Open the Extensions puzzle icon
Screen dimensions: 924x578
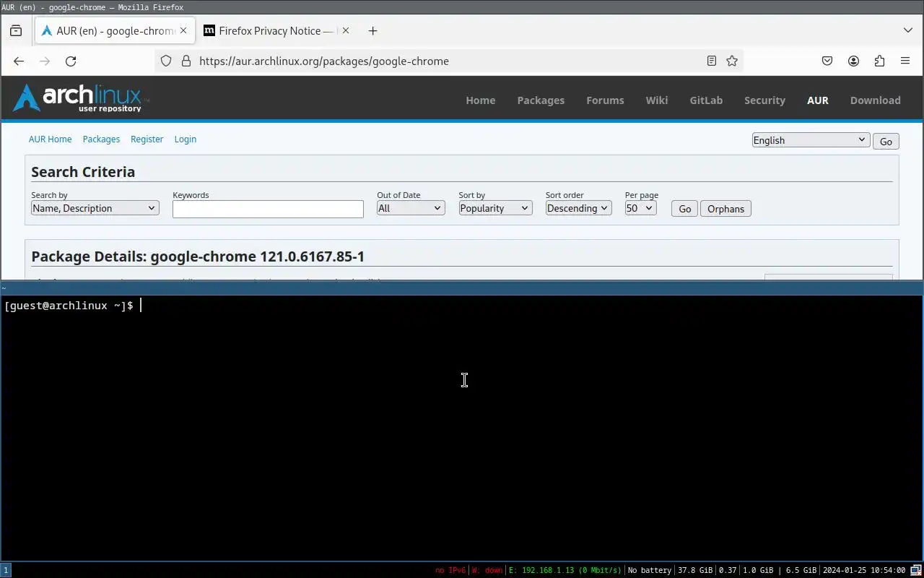coord(879,61)
